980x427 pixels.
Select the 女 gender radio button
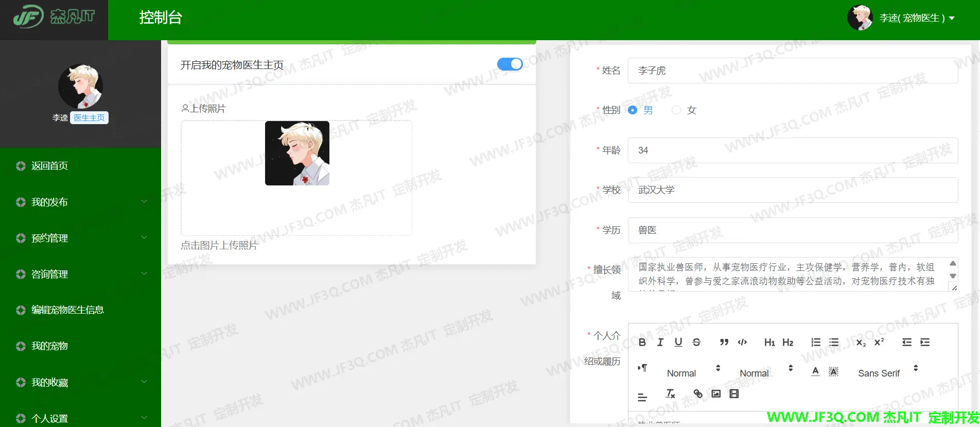tap(676, 110)
